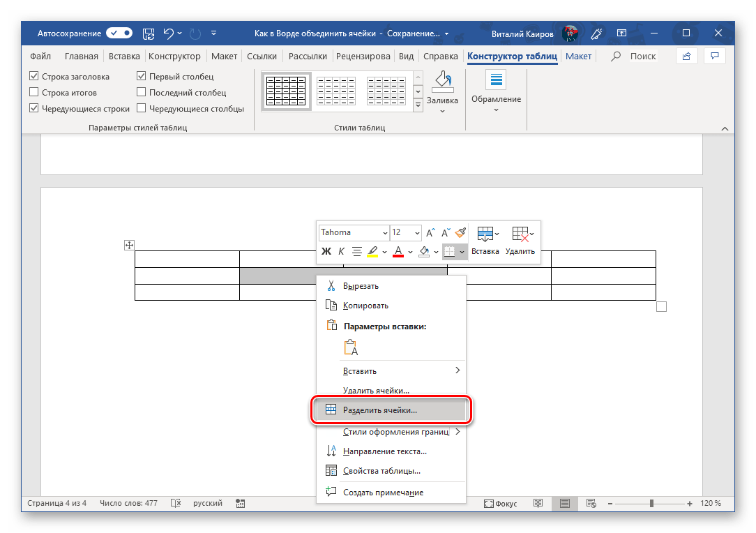The height and width of the screenshot is (533, 756).
Task: Click the Share icon button
Action: coord(686,56)
